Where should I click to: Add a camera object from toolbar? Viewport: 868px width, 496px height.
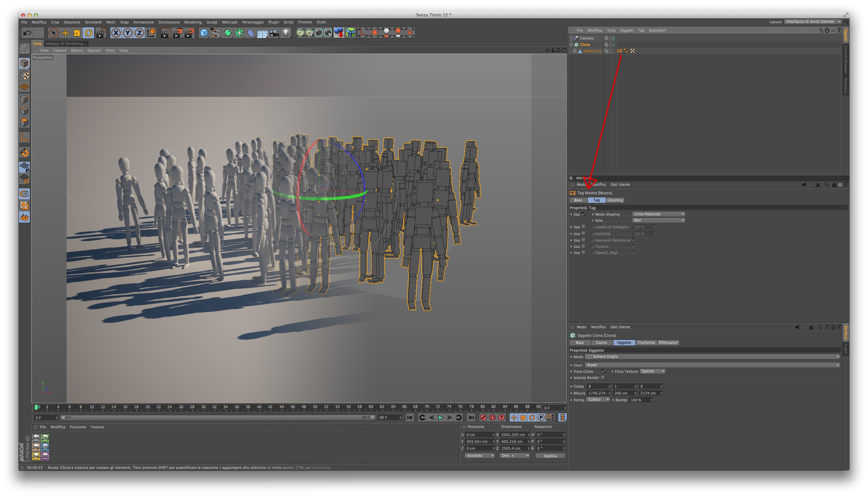coord(274,33)
